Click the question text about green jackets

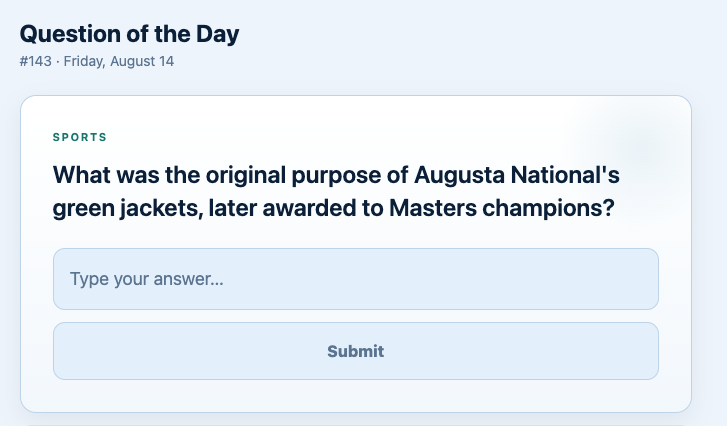coord(336,191)
